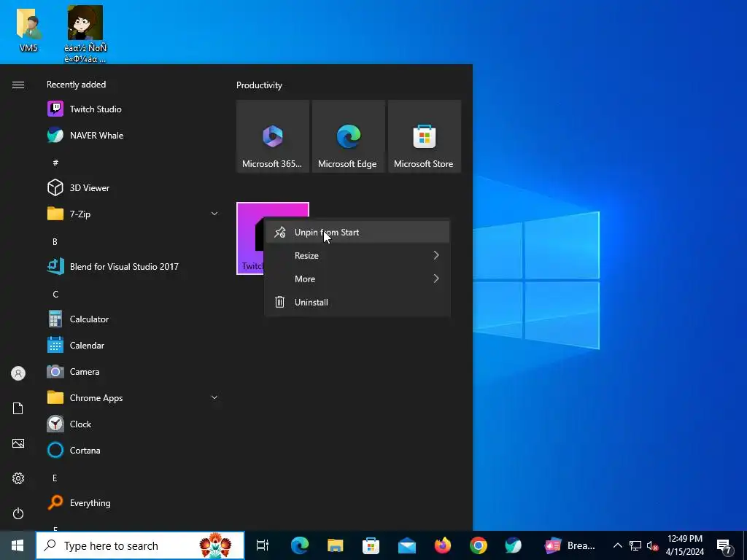747x560 pixels.
Task: Open the Resize submenu
Action: pyautogui.click(x=357, y=256)
